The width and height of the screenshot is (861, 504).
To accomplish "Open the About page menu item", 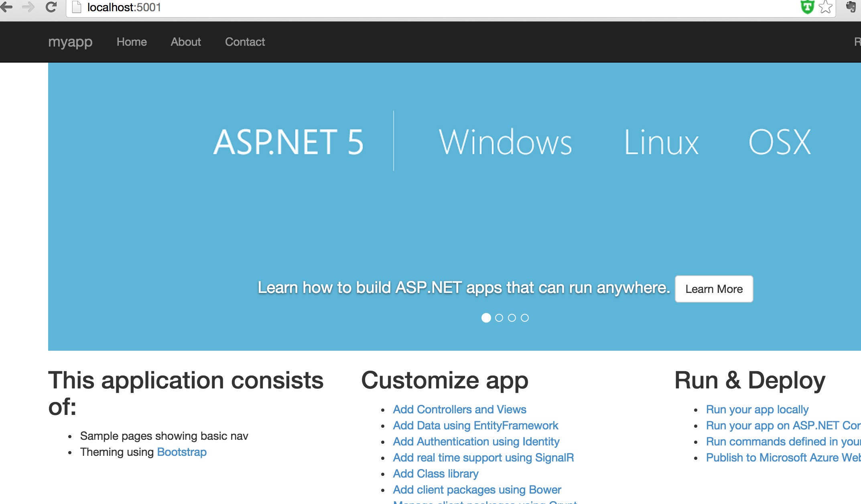I will coord(185,41).
